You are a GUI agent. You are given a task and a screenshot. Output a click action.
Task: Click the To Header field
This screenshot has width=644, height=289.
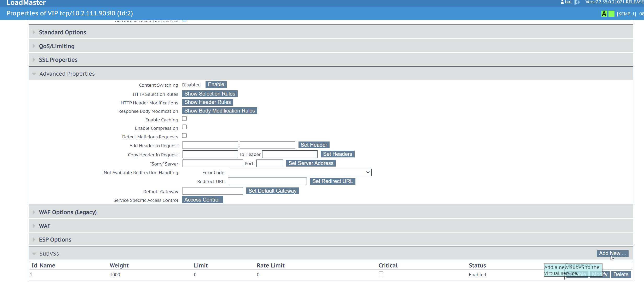290,154
